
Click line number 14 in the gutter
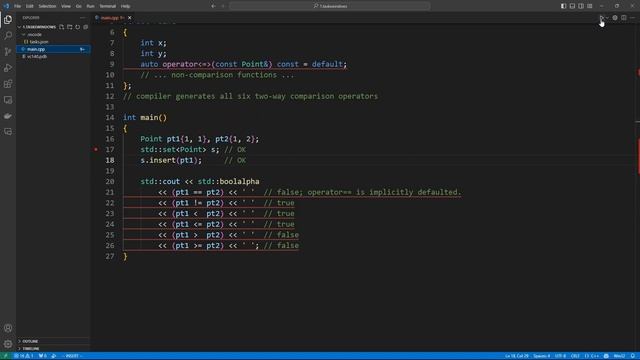[110, 118]
